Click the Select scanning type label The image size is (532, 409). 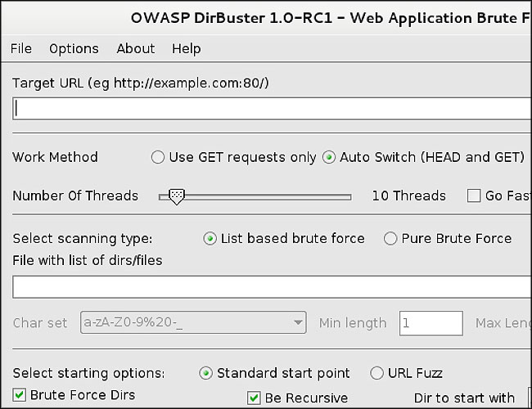(x=83, y=239)
